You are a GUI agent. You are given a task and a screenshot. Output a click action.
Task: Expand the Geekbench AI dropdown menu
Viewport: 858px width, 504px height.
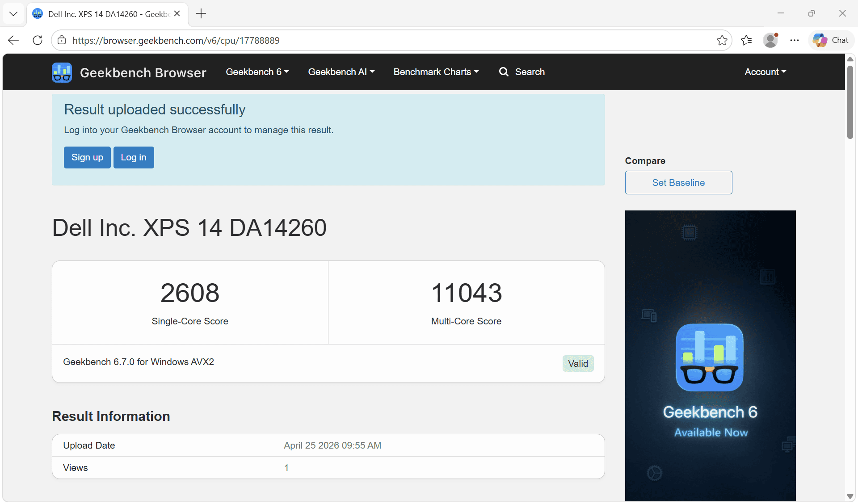pyautogui.click(x=341, y=72)
